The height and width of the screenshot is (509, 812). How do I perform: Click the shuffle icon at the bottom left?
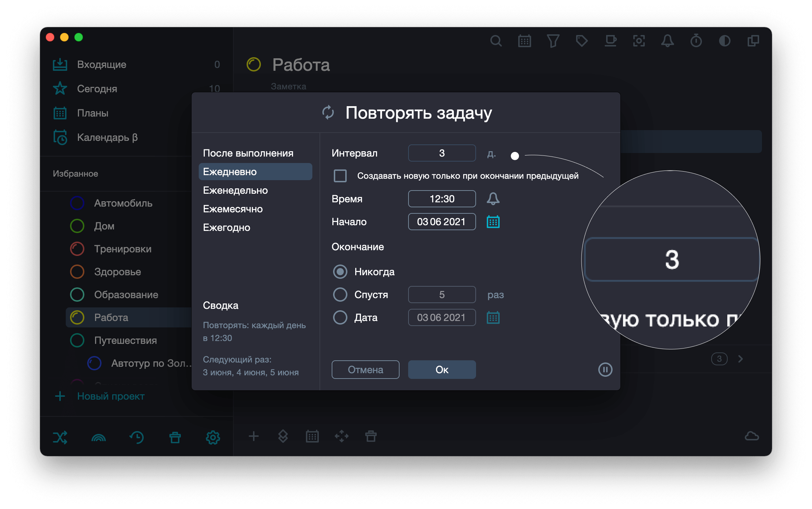click(60, 437)
